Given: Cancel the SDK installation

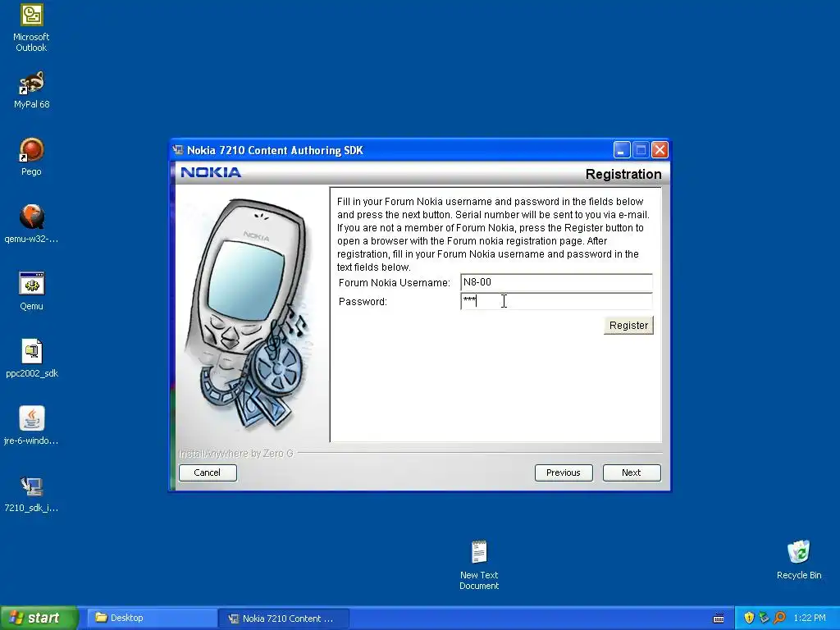Looking at the screenshot, I should [208, 472].
